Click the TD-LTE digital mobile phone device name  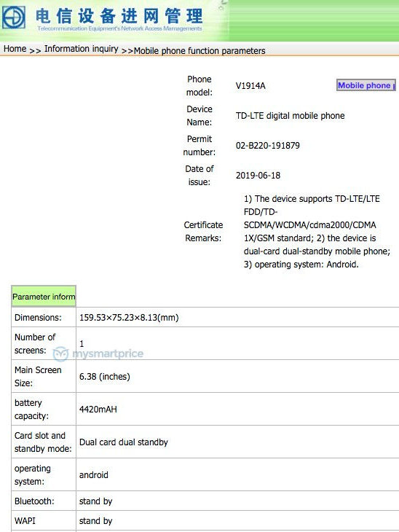click(x=291, y=116)
